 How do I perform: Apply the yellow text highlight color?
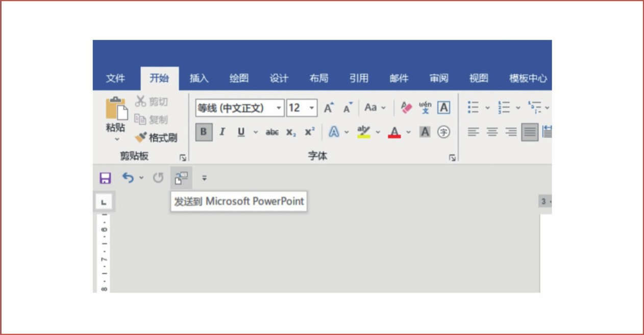click(364, 132)
